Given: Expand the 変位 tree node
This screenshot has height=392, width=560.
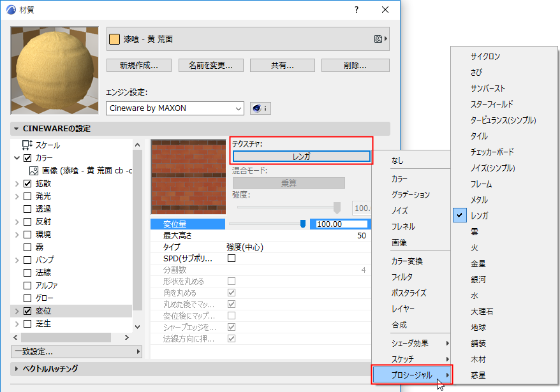Looking at the screenshot, I should point(17,311).
